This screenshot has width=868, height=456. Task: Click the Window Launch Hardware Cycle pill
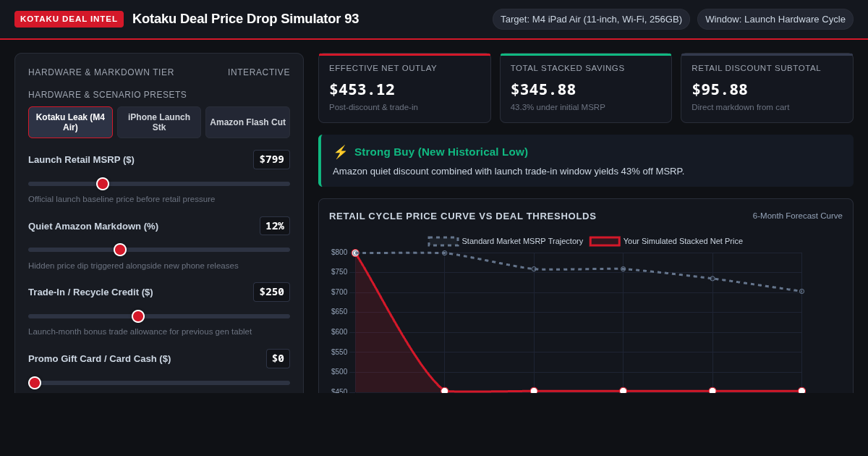click(x=775, y=20)
